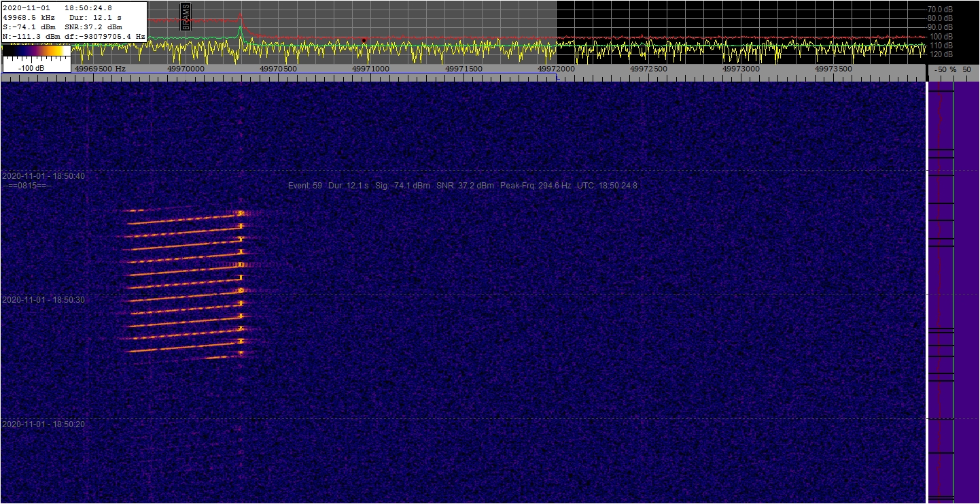The image size is (980, 504).
Task: Click the 18:50:30 waterfall time label
Action: [44, 300]
